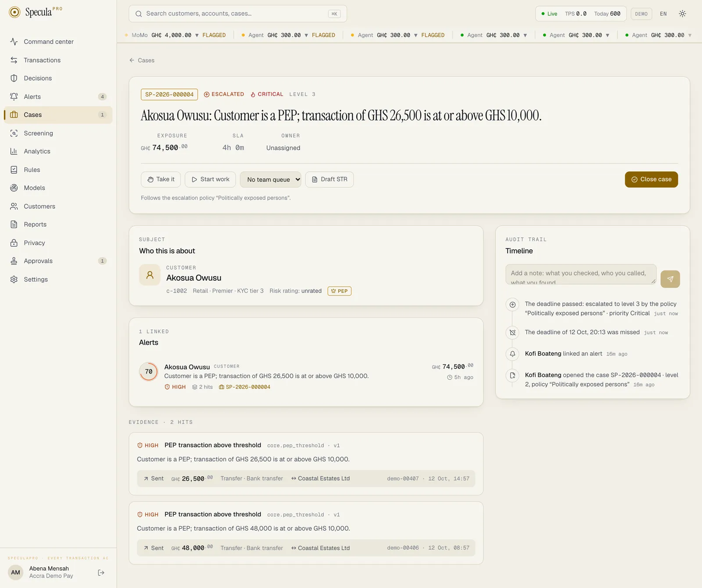Screen dimensions: 702x588
Task: Click the Settings gear icon
Action: tap(14, 279)
